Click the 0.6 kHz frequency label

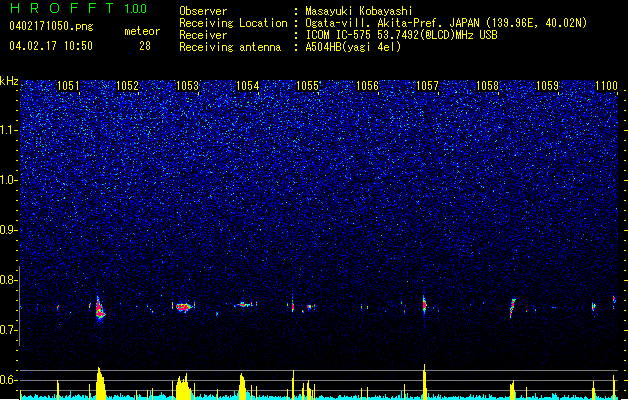(x=9, y=380)
